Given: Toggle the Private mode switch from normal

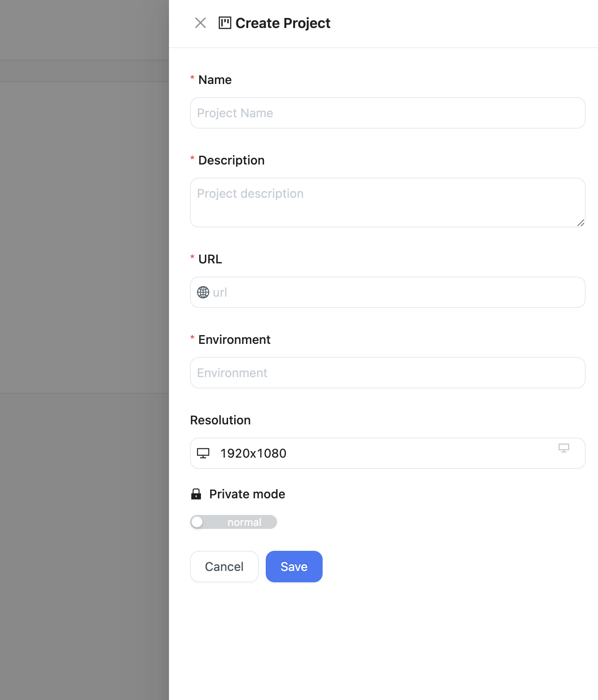Looking at the screenshot, I should (x=234, y=522).
